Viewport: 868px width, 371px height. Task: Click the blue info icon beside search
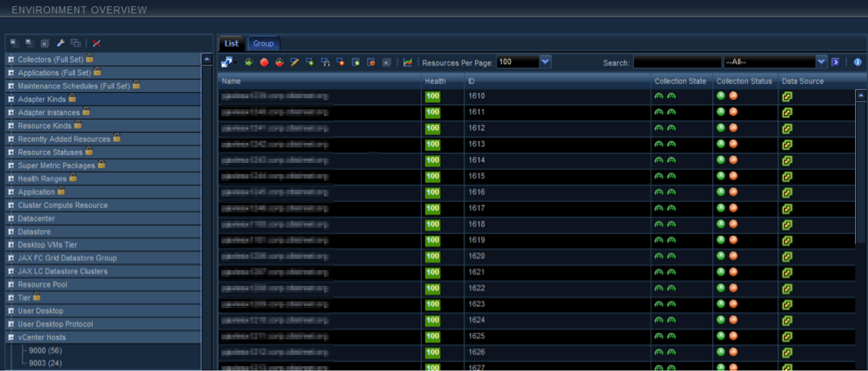pos(858,62)
